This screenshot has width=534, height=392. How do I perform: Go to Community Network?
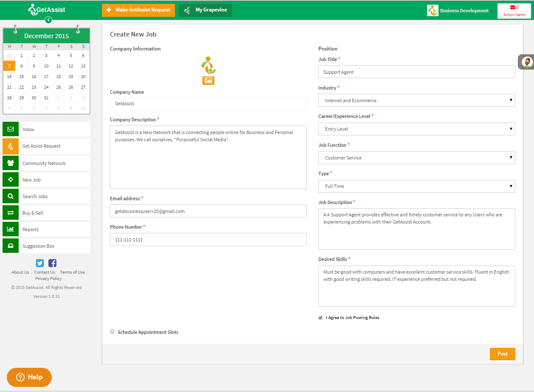coord(46,163)
